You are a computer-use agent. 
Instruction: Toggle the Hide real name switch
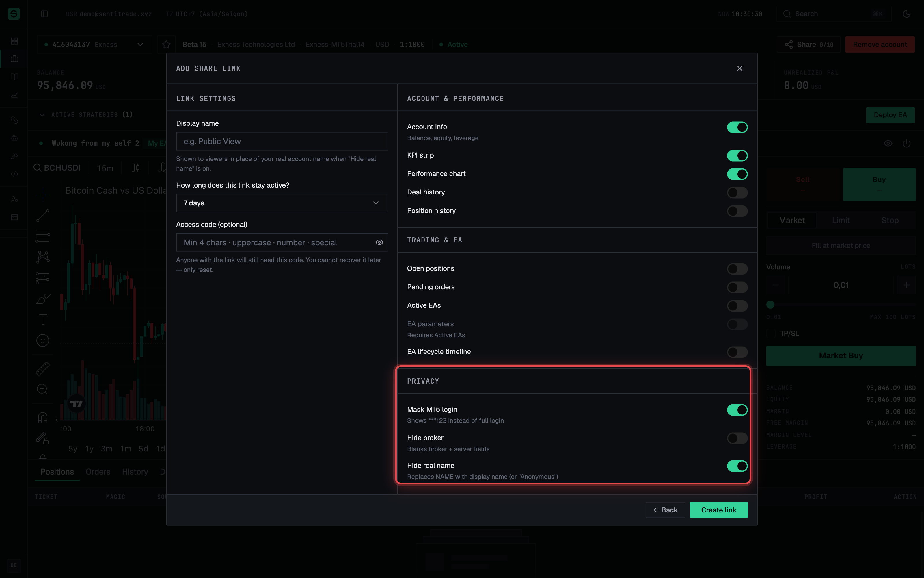click(x=737, y=466)
